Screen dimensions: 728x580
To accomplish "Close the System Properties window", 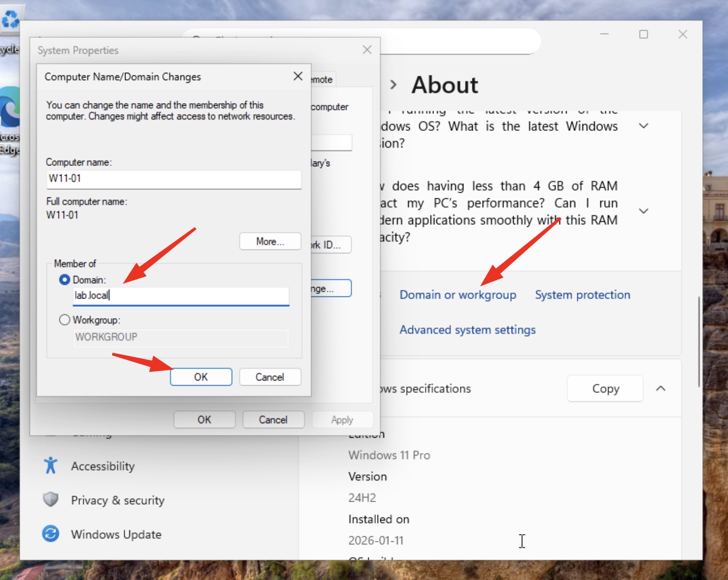I will coord(367,50).
